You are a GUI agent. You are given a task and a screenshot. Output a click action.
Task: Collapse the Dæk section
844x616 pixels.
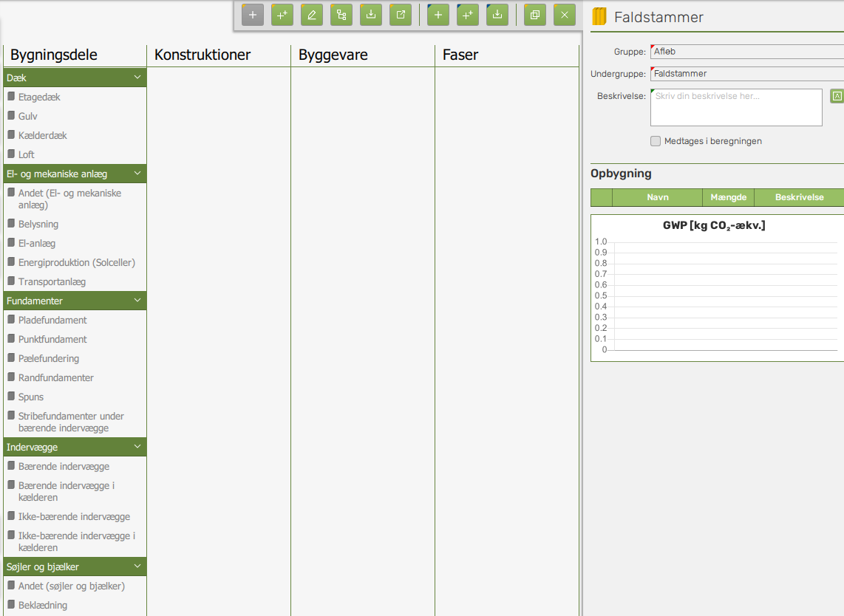pos(137,78)
